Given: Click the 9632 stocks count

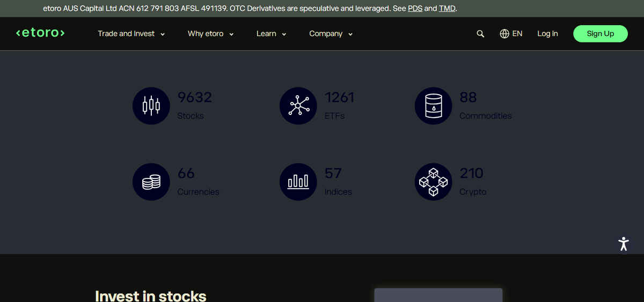Looking at the screenshot, I should [x=195, y=97].
